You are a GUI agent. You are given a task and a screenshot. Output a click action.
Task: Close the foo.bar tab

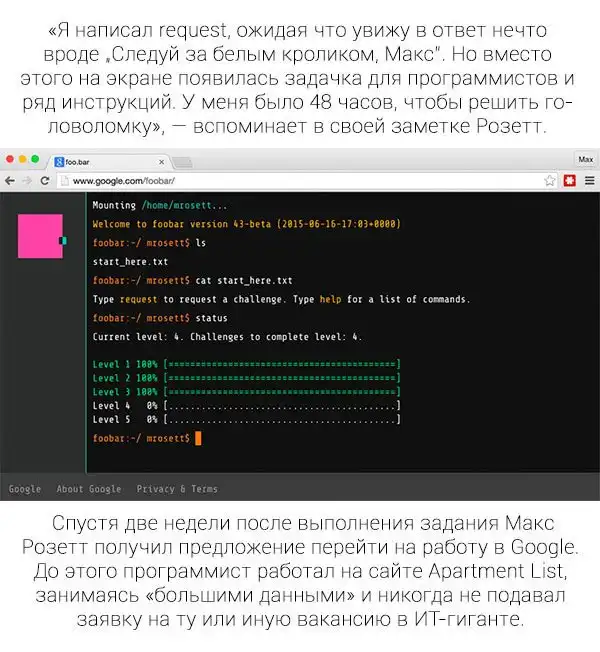(x=161, y=162)
